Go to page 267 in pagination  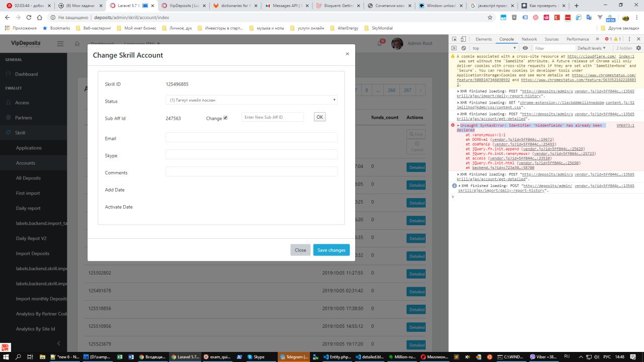click(407, 90)
